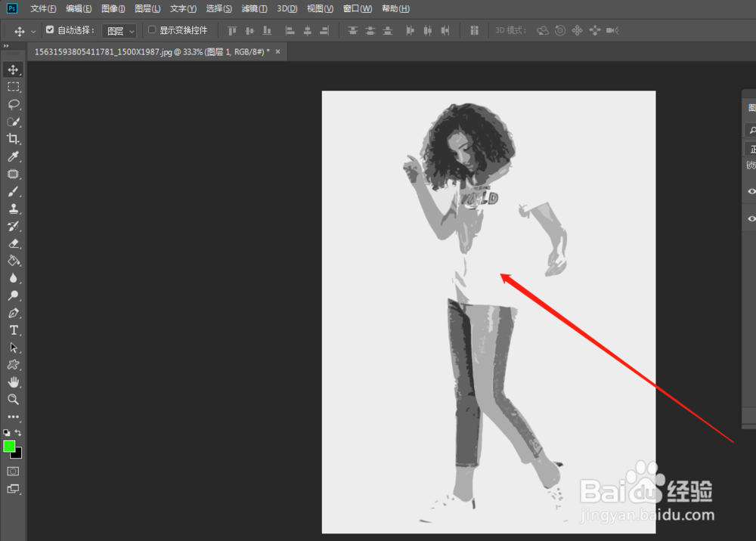The height and width of the screenshot is (541, 756).
Task: Select the Hand tool
Action: pos(13,382)
